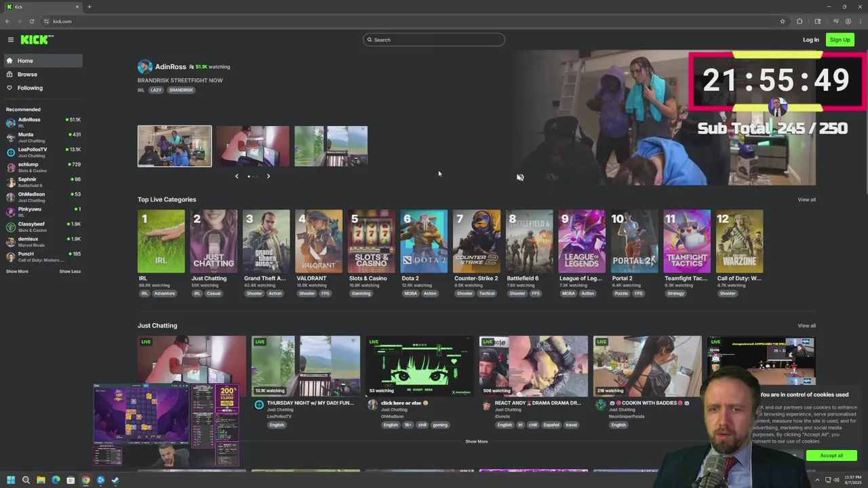Open COOKIN WITH BADDIES stream thumbnail
868x488 pixels.
[648, 366]
